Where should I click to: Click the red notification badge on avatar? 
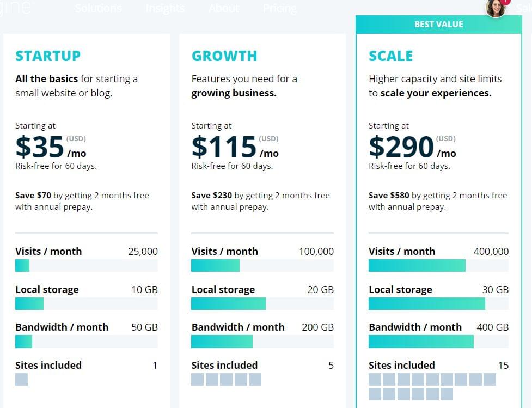tap(506, 2)
